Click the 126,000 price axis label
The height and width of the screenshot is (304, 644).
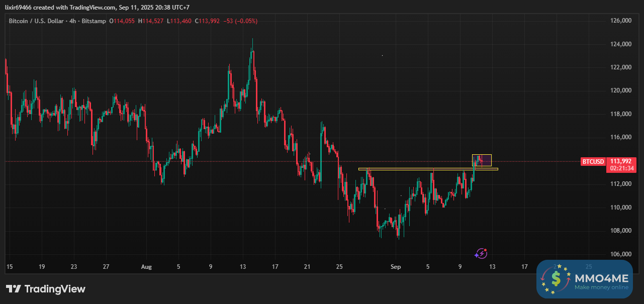pyautogui.click(x=621, y=21)
